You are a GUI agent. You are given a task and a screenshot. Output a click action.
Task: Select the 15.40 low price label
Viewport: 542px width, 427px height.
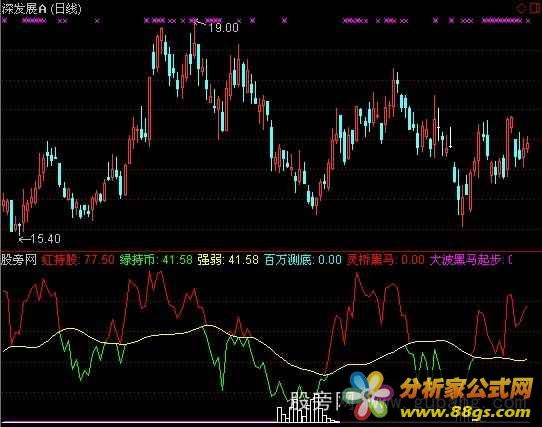(x=46, y=239)
